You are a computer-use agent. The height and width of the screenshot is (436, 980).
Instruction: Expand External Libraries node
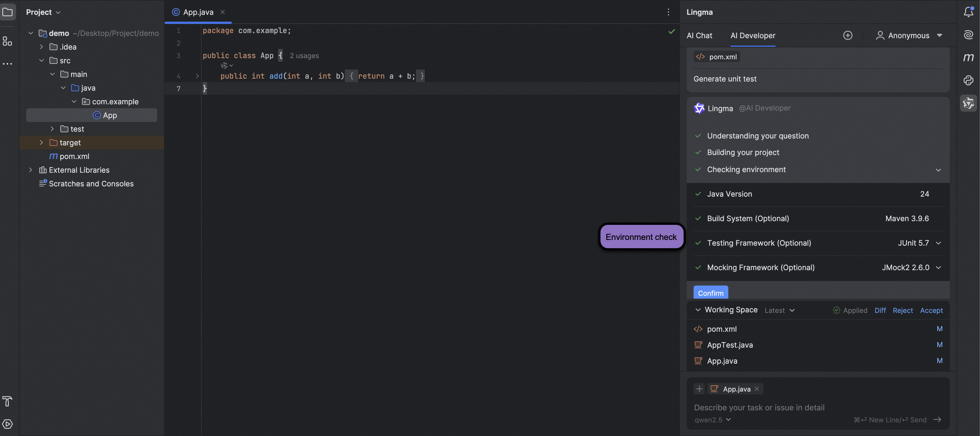click(x=31, y=170)
